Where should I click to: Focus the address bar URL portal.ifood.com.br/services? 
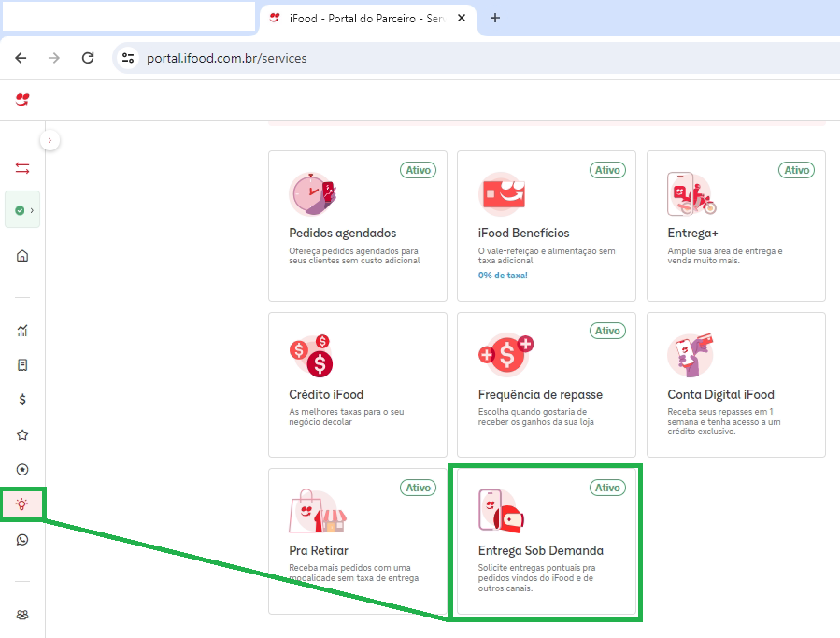[227, 58]
